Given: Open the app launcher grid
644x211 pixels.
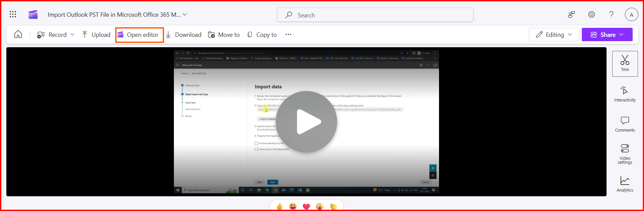Looking at the screenshot, I should pyautogui.click(x=13, y=14).
